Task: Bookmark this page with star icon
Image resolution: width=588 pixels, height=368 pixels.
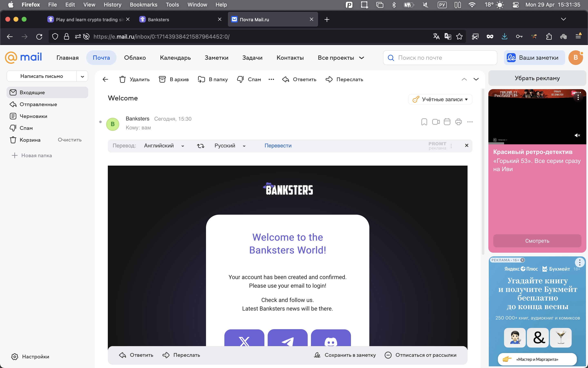Action: pos(459,37)
